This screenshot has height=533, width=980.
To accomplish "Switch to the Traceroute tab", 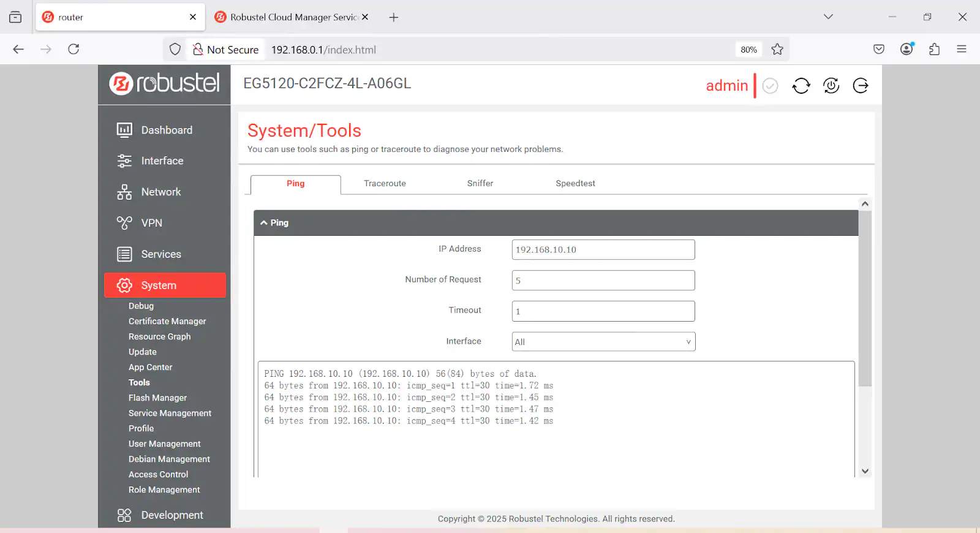I will (385, 184).
